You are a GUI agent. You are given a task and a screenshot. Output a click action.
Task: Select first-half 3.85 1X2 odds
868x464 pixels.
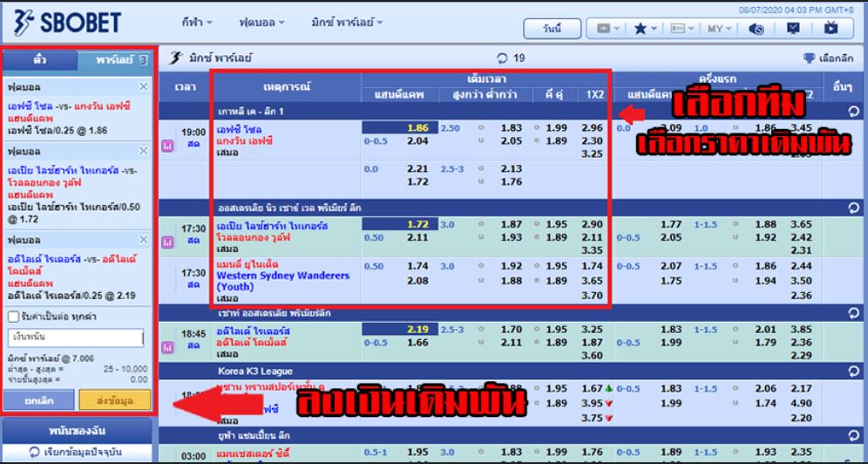point(802,330)
